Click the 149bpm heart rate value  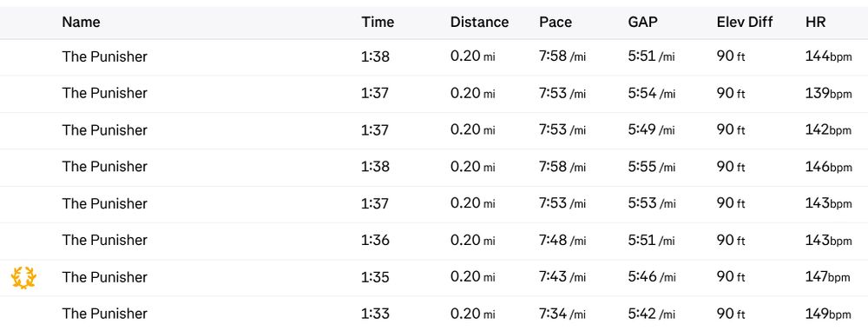[828, 314]
